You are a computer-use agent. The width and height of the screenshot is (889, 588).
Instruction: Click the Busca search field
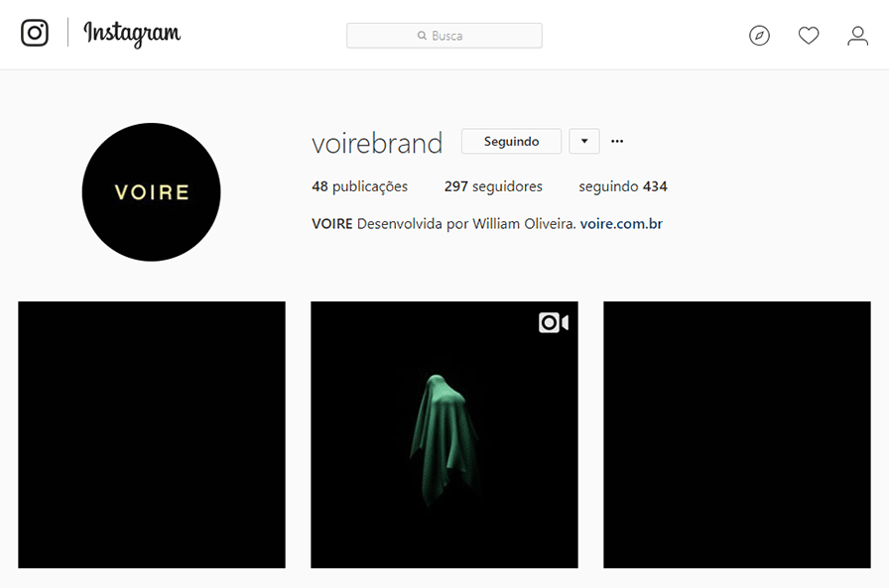(444, 36)
